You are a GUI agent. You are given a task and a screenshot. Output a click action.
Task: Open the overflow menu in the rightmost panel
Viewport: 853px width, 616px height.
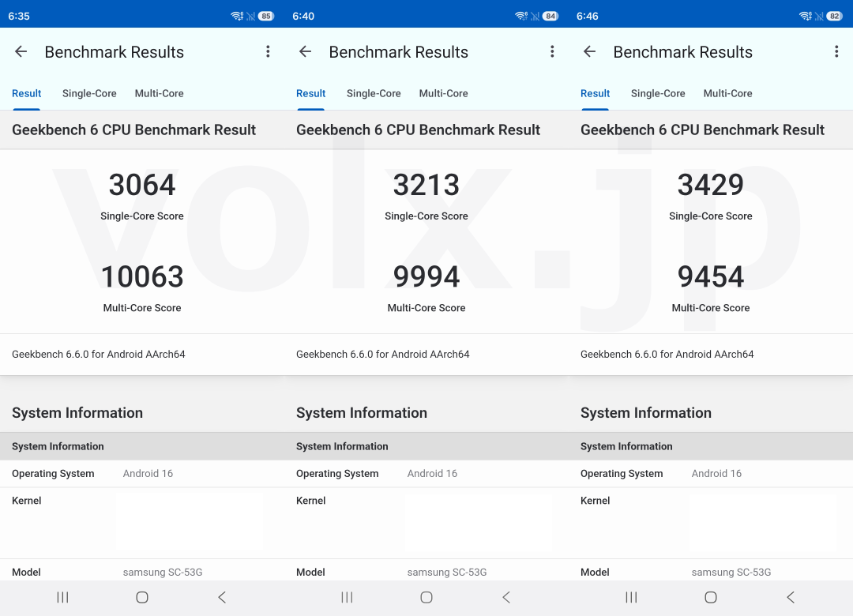pos(836,51)
